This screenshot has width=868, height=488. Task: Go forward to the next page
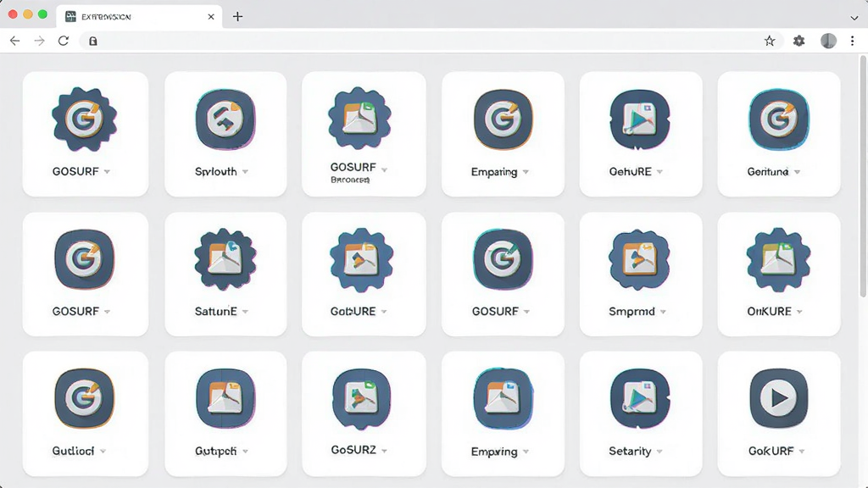click(39, 41)
